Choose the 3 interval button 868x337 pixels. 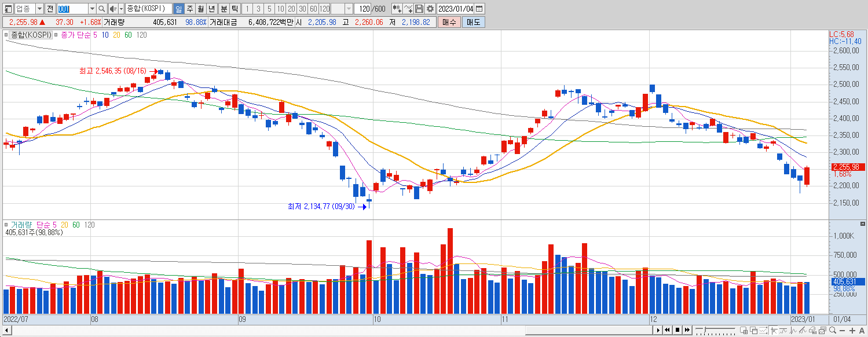pos(258,9)
